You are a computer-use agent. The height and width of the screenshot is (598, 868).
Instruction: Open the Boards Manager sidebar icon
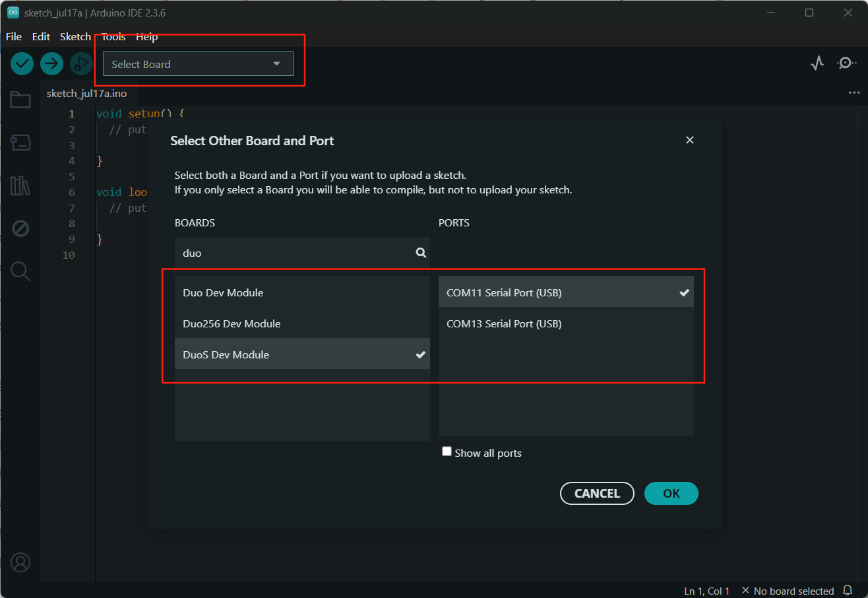tap(20, 142)
